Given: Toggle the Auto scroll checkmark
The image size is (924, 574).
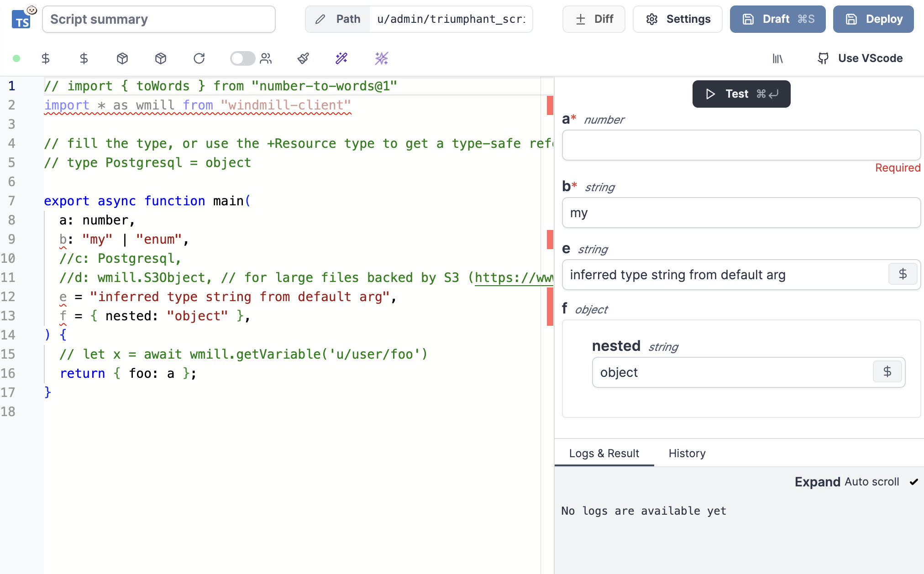Looking at the screenshot, I should pyautogui.click(x=913, y=482).
